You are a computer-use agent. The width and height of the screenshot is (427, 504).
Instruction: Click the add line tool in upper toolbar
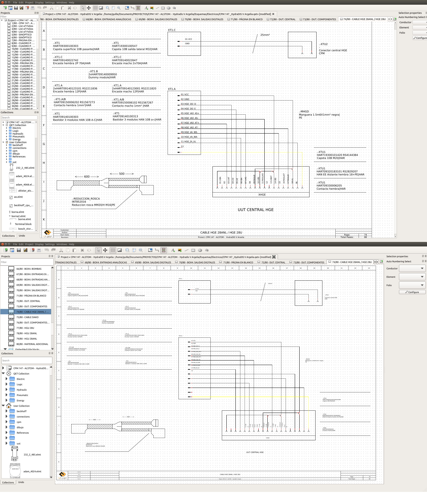click(157, 8)
